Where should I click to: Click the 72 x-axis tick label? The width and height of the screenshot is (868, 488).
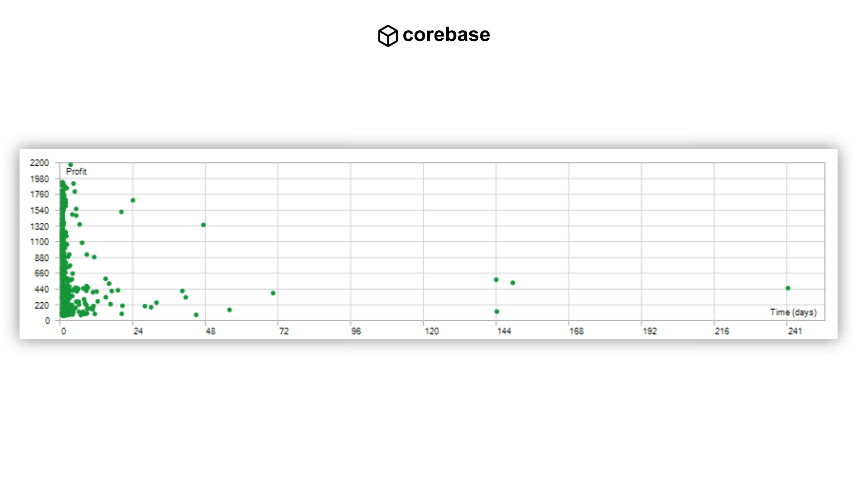(283, 331)
